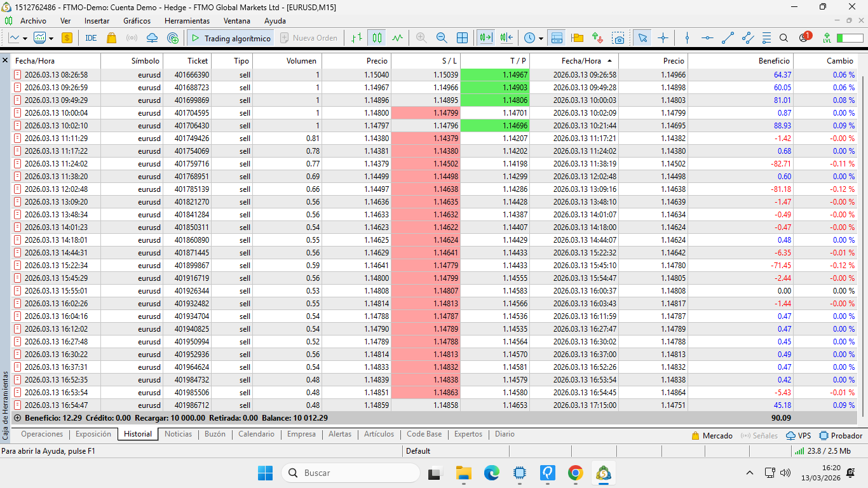This screenshot has height=488, width=868.
Task: Switch chart to candlesticks view
Action: 377,38
